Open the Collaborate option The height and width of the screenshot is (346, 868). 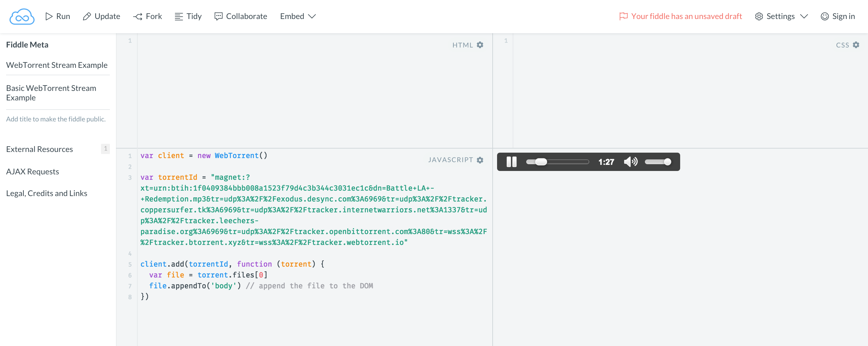click(241, 16)
